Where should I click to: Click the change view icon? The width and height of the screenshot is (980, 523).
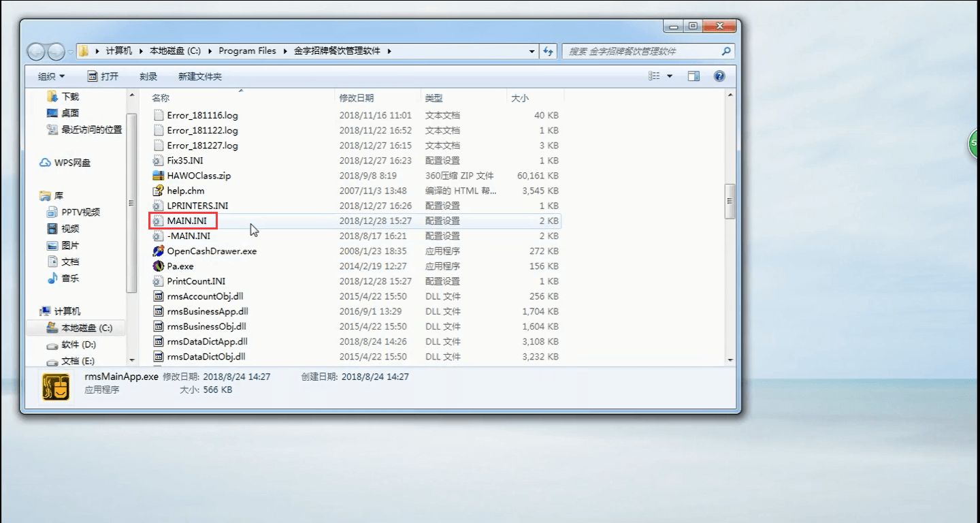[655, 76]
